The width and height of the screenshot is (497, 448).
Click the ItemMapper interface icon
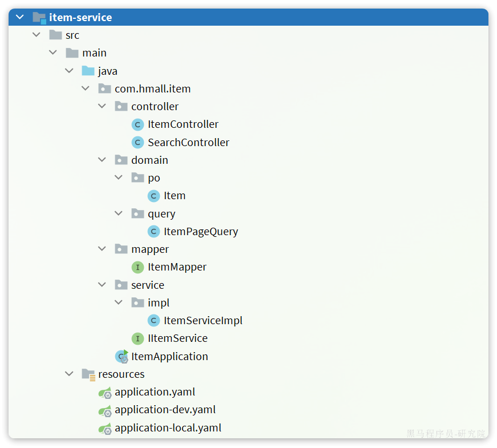(138, 267)
